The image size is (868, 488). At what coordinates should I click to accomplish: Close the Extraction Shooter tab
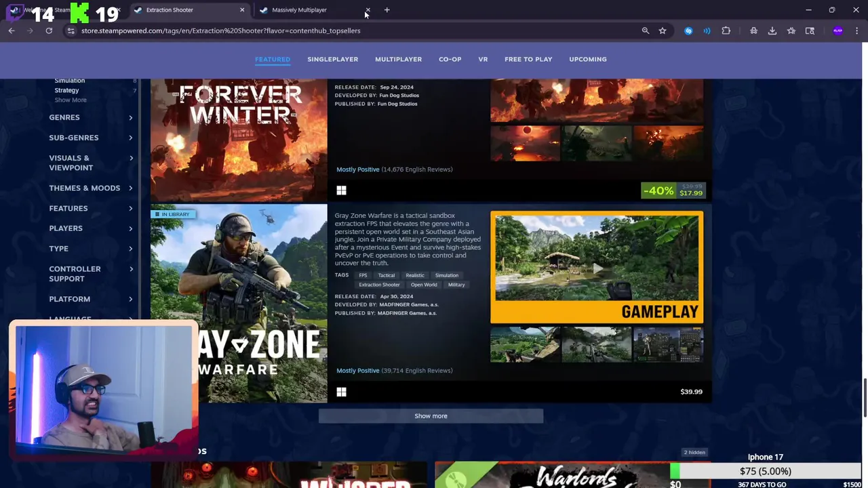coord(242,9)
